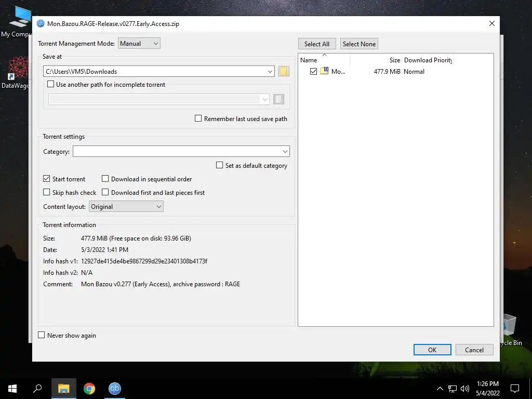Open Windows Start menu
The height and width of the screenshot is (399, 532).
12,389
